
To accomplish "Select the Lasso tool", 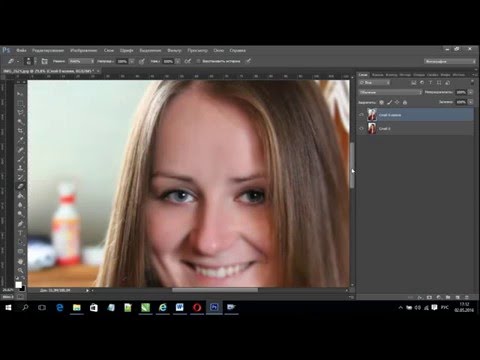I will (20, 113).
